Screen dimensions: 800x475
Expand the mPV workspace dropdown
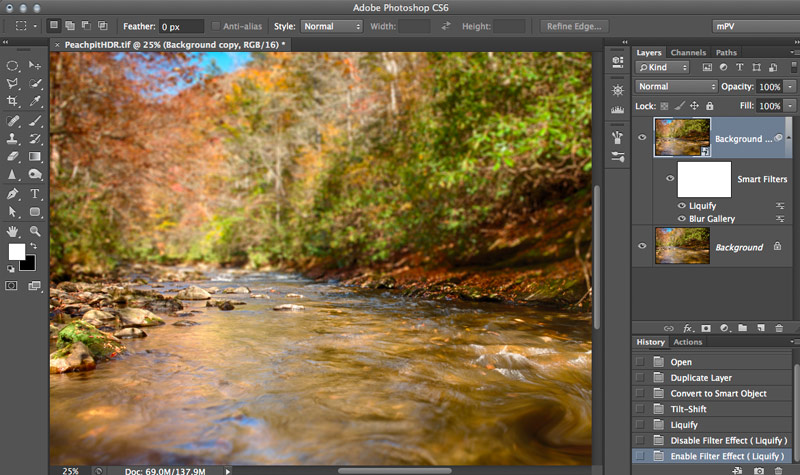click(x=751, y=26)
